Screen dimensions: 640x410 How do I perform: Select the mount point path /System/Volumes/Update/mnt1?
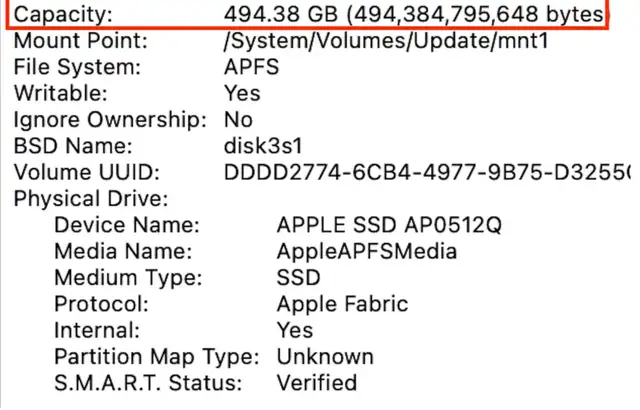click(x=386, y=41)
